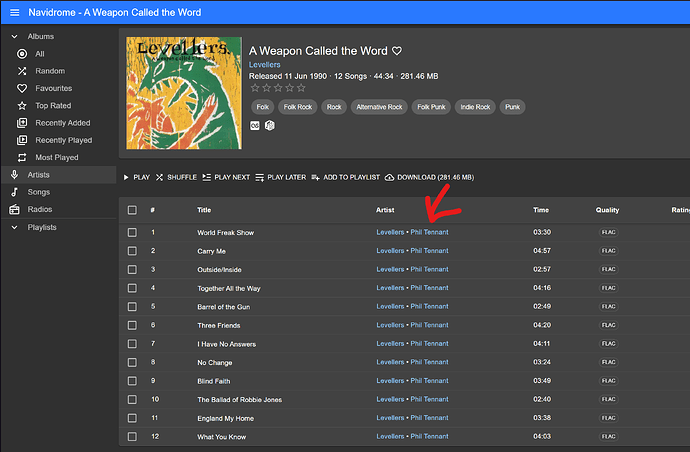Open the Levellers artist link under title
This screenshot has height=452, width=690.
264,65
